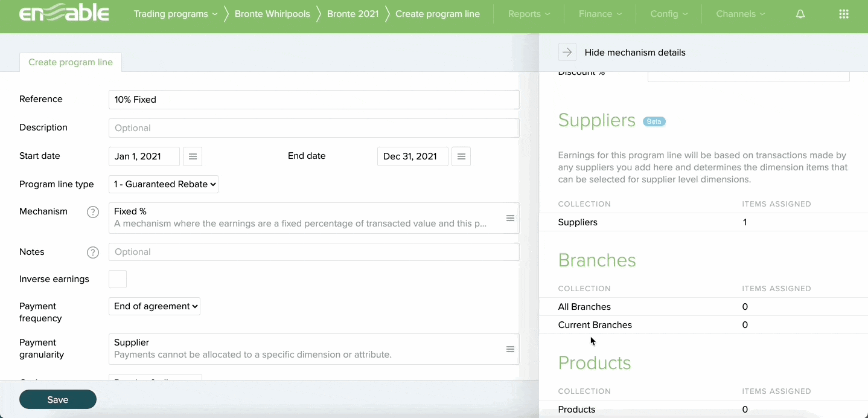Open the Start date picker menu icon

click(x=193, y=156)
